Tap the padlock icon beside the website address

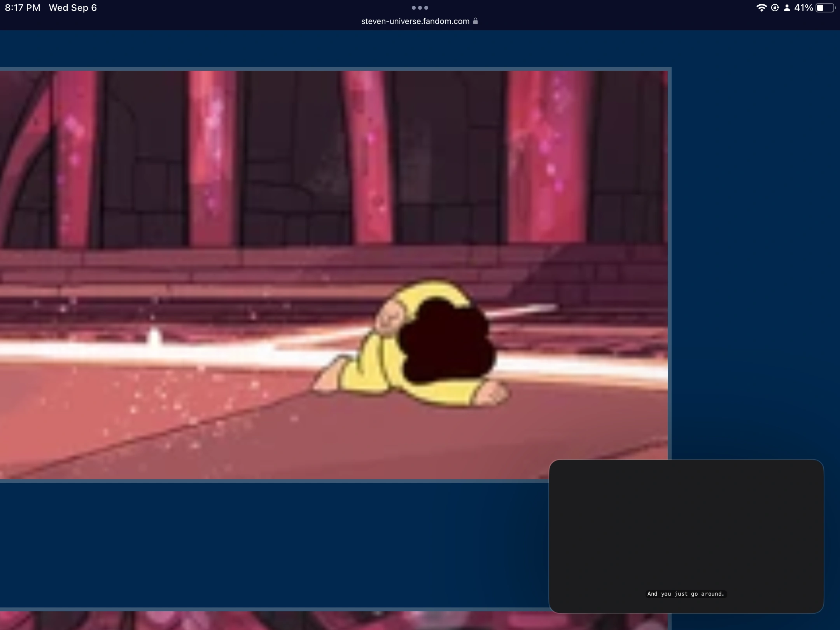click(x=475, y=21)
